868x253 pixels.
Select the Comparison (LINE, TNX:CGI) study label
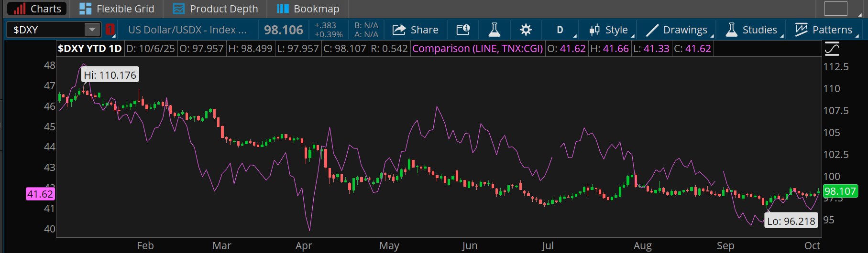(x=477, y=49)
